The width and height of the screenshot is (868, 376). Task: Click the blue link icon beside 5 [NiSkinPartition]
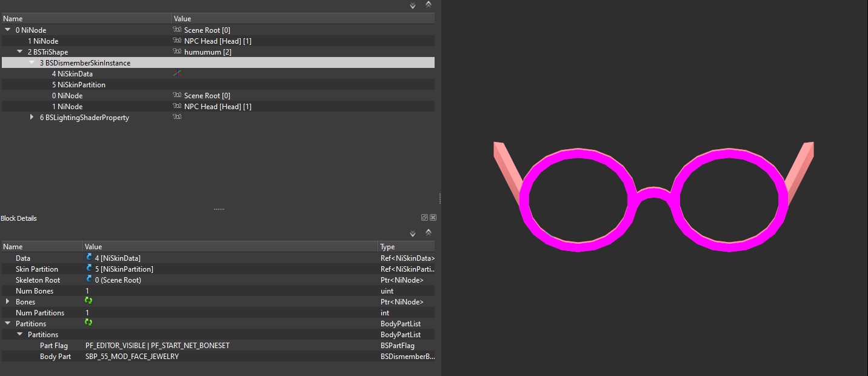[x=89, y=269]
